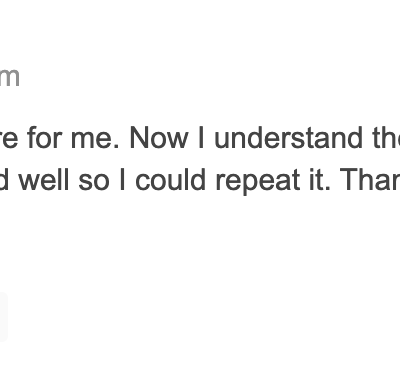Click empty white area below the comment text
This screenshot has width=400, height=366.
(200, 240)
